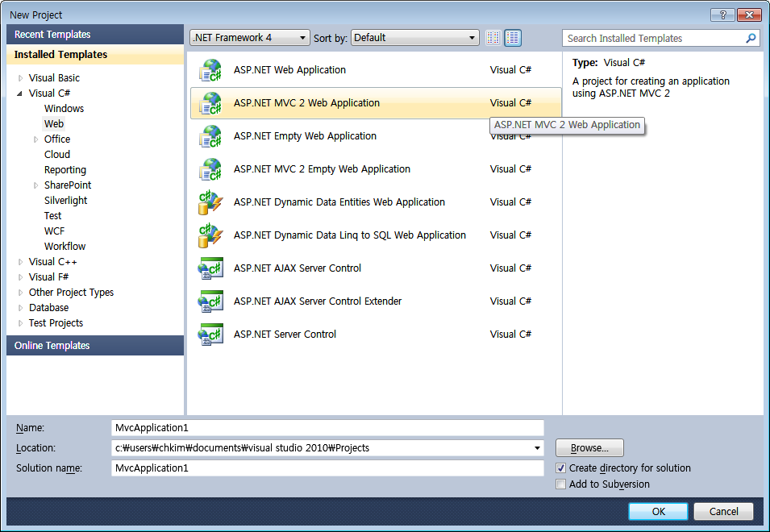Open the Online Templates section
770x532 pixels.
point(95,346)
